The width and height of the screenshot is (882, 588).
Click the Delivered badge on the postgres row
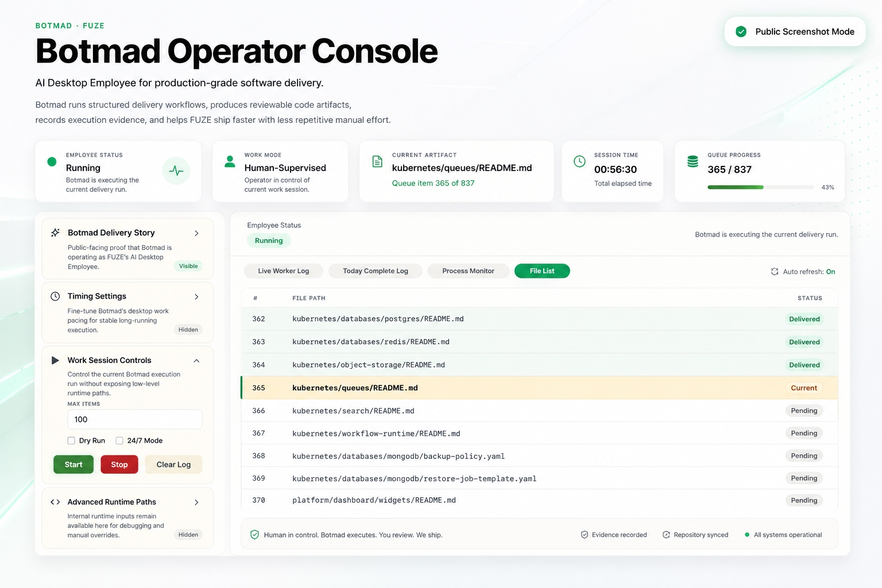click(804, 319)
